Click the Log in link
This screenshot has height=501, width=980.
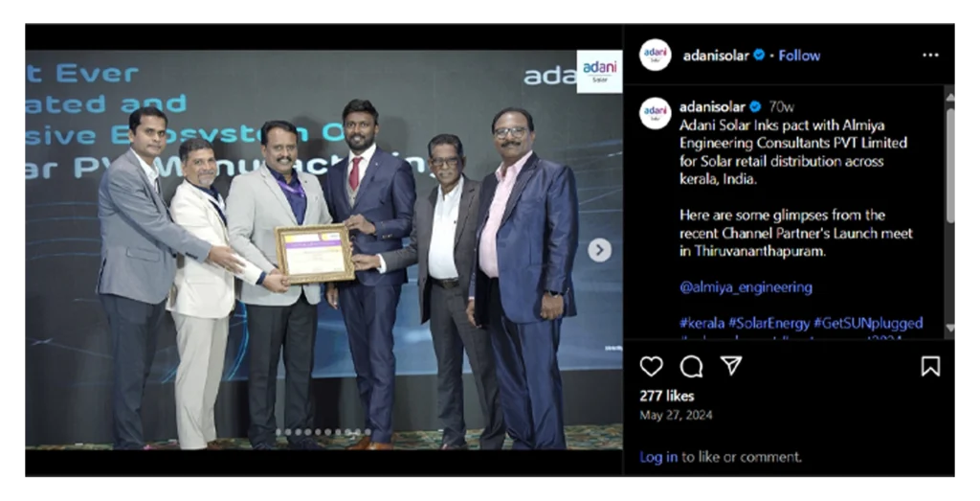(658, 457)
